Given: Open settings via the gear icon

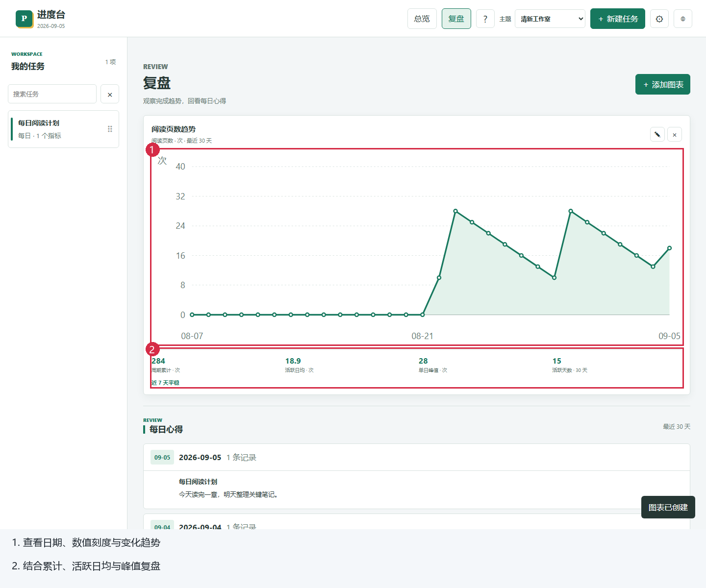Looking at the screenshot, I should [659, 19].
